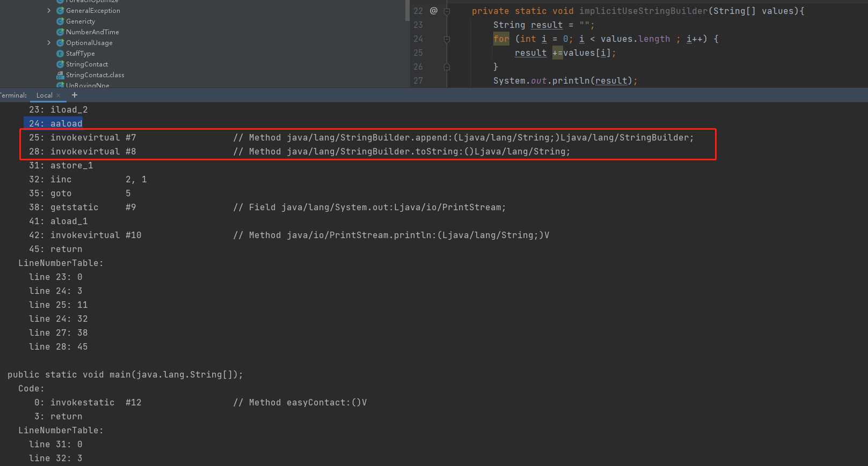Image resolution: width=868 pixels, height=466 pixels.
Task: Click the StringContact class icon
Action: tap(60, 64)
